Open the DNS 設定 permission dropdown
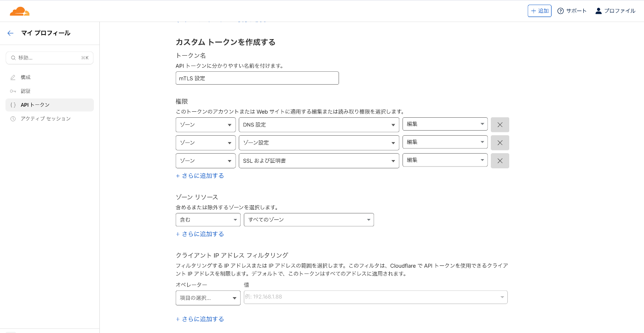Viewport: 644px width, 333px height. pos(318,125)
